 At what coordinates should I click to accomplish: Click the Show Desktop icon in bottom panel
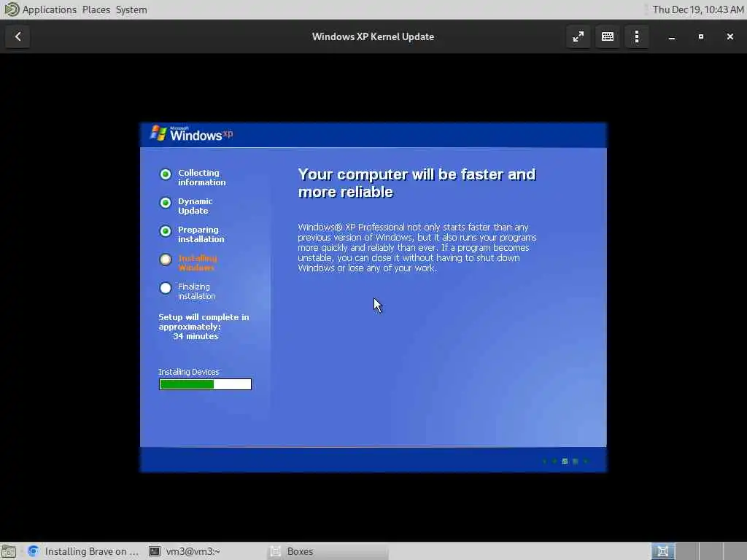(9, 551)
